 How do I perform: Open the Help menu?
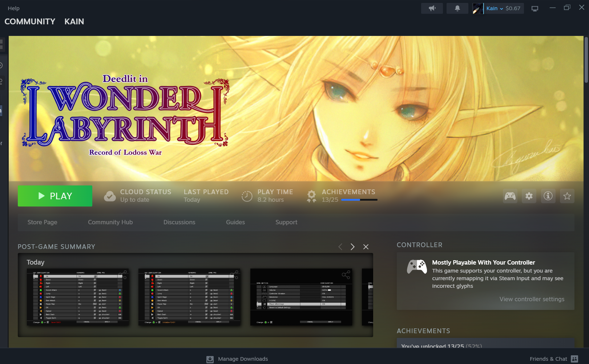(x=14, y=8)
